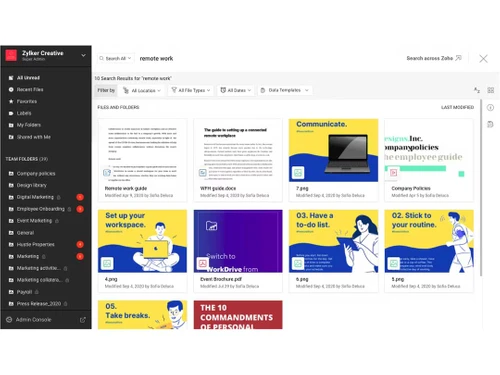Click the image file type icon on 7.png
This screenshot has width=500, height=375.
tap(298, 173)
